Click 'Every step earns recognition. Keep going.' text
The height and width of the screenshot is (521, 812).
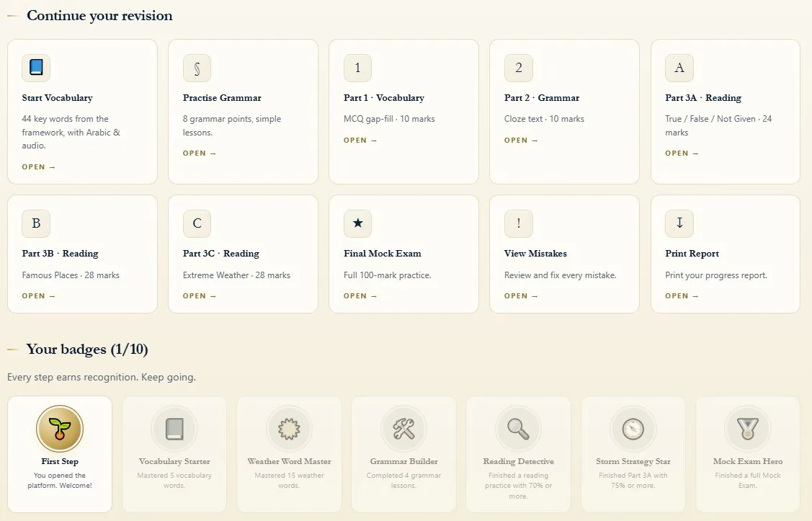102,377
